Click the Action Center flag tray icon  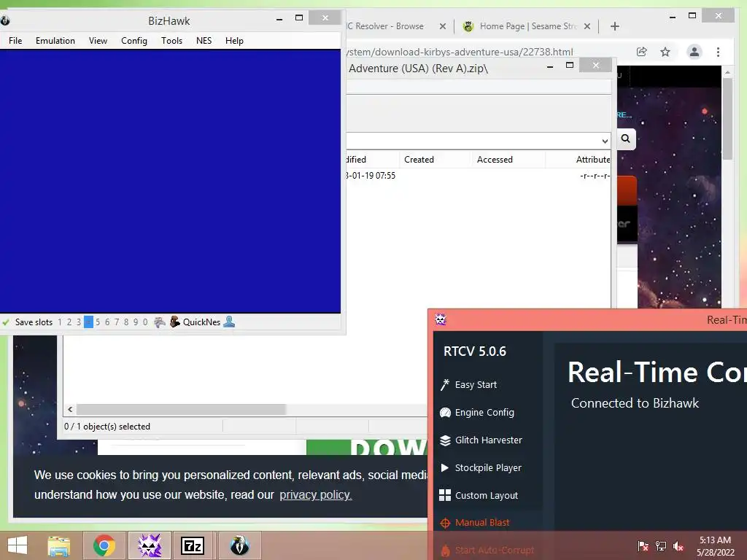[643, 546]
